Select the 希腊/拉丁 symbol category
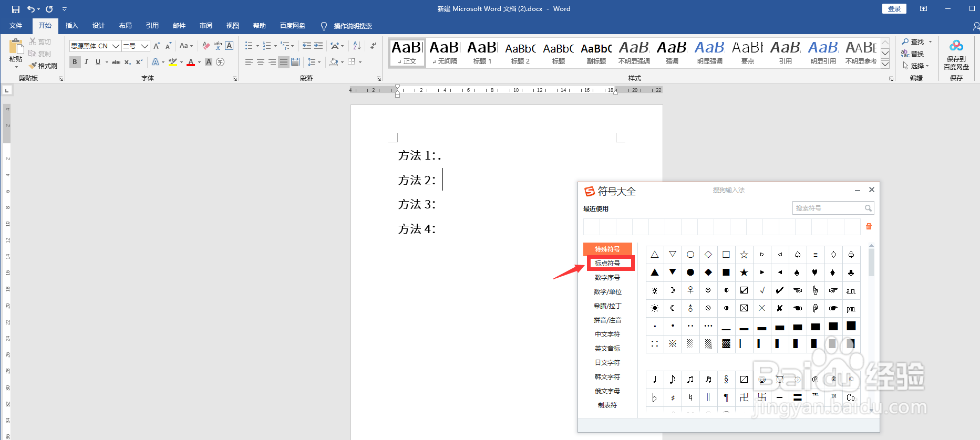This screenshot has height=440, width=980. [607, 306]
